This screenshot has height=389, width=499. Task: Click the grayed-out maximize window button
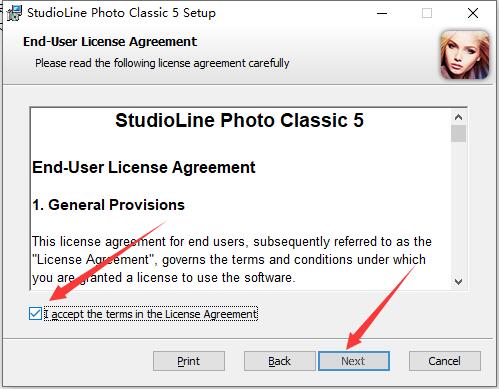click(x=427, y=13)
